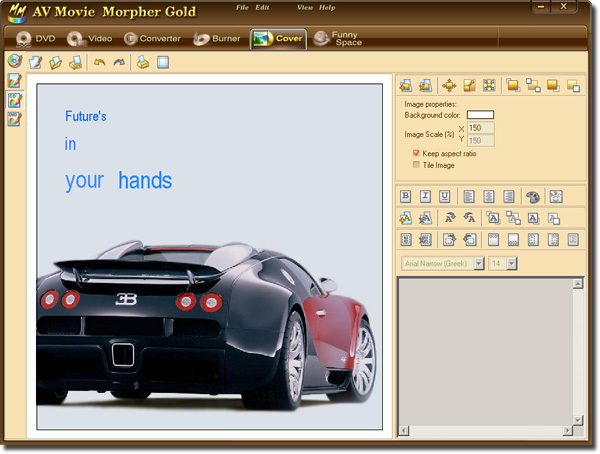Click the bring image forward icon
The width and height of the screenshot is (600, 454).
point(533,85)
